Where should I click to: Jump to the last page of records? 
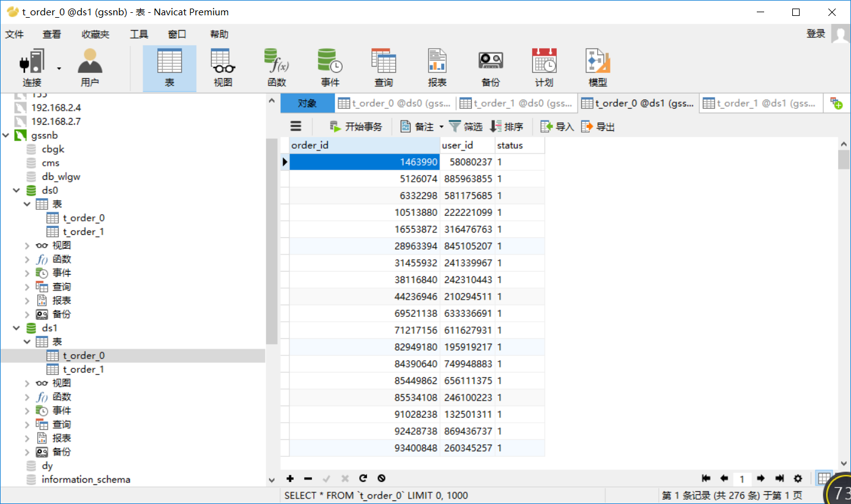[779, 478]
